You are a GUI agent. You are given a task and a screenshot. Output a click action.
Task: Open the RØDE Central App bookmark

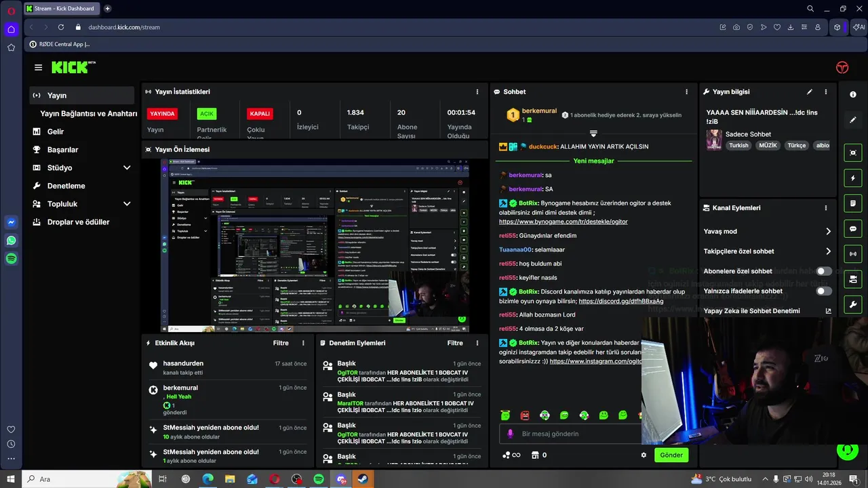click(x=59, y=44)
